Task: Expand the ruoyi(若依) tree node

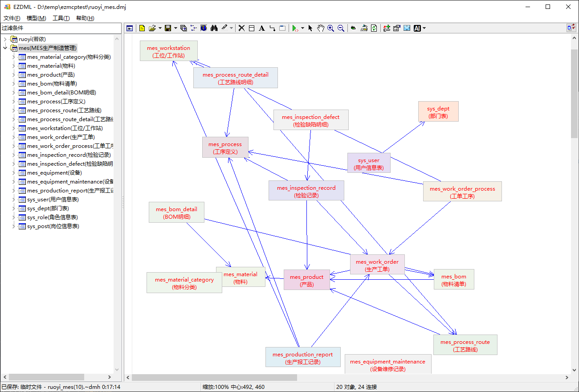Action: (x=5, y=39)
